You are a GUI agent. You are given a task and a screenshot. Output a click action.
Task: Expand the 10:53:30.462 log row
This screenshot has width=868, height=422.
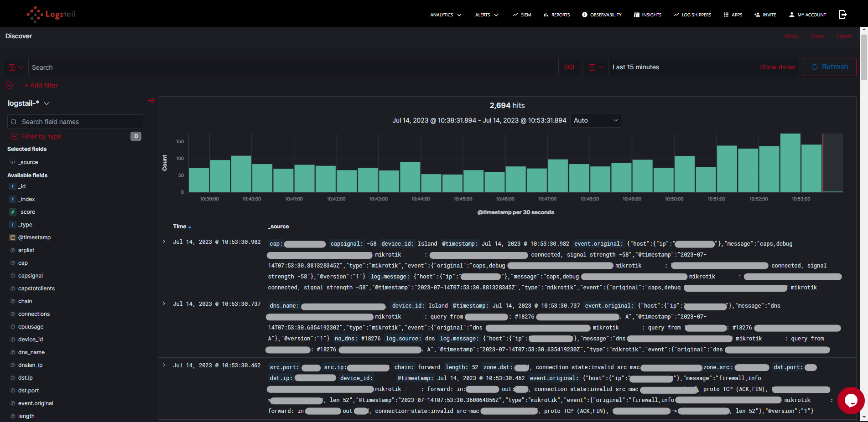click(x=164, y=365)
